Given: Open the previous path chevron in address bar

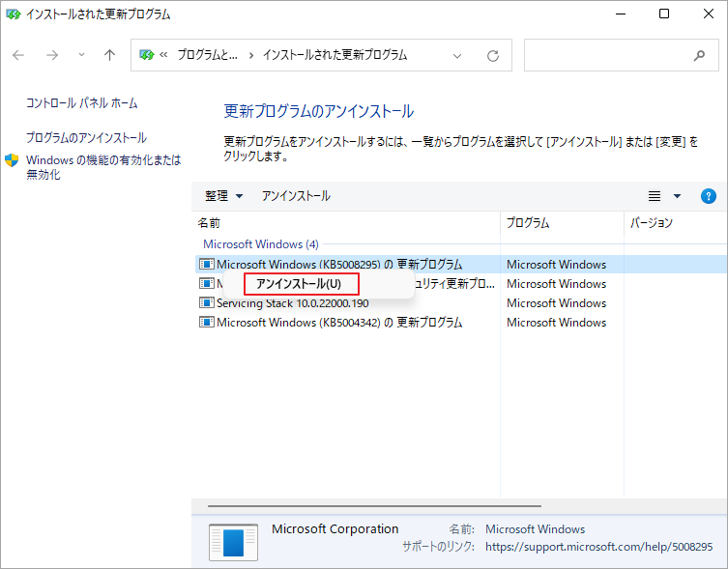Looking at the screenshot, I should (163, 55).
